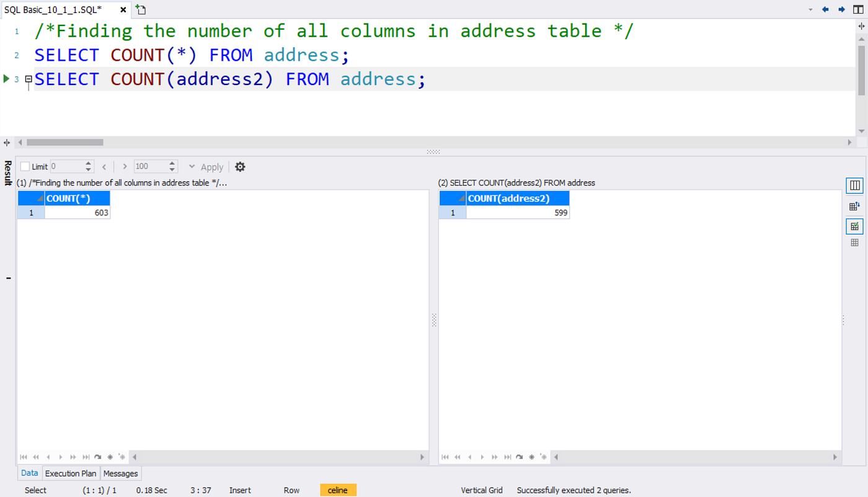Viewport: 868px width, 497px height.
Task: Click the Apply button
Action: pyautogui.click(x=211, y=167)
